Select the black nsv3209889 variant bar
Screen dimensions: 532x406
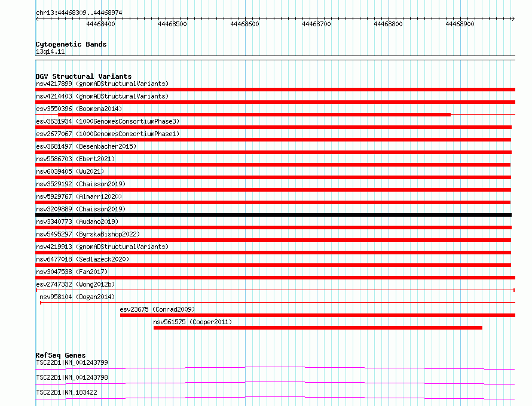(273, 215)
